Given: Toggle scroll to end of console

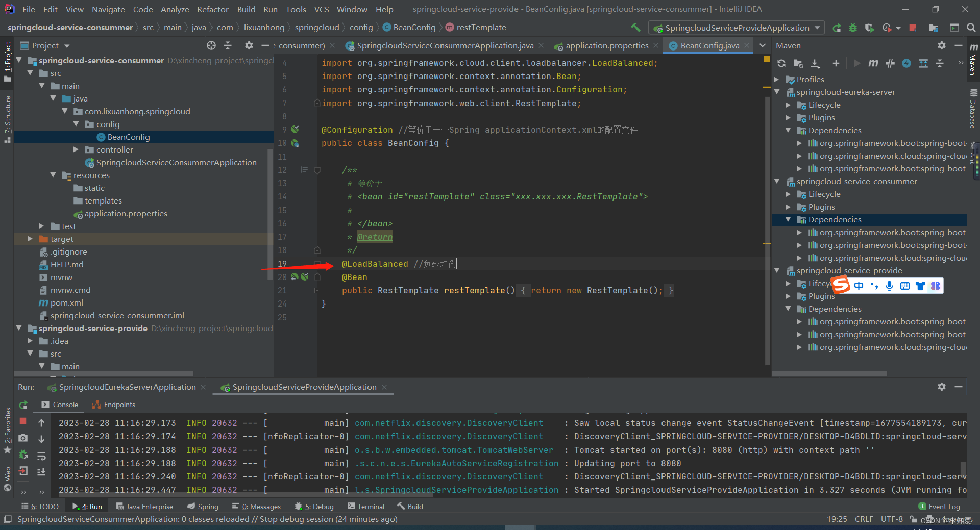Looking at the screenshot, I should click(x=41, y=472).
